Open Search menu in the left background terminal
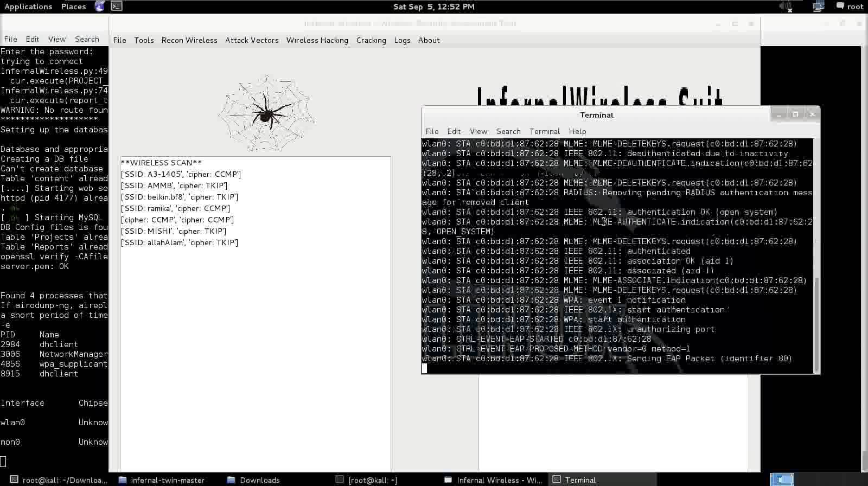The image size is (868, 486). [x=87, y=39]
